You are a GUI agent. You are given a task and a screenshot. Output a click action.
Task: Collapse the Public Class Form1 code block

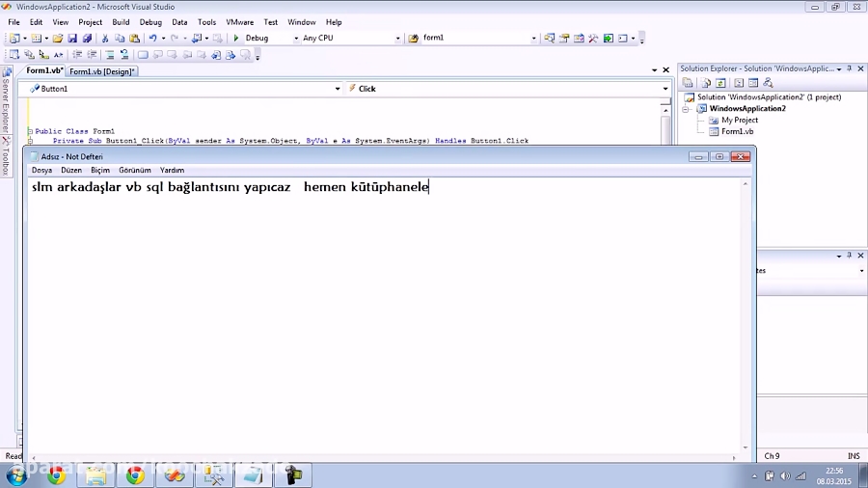(x=31, y=132)
